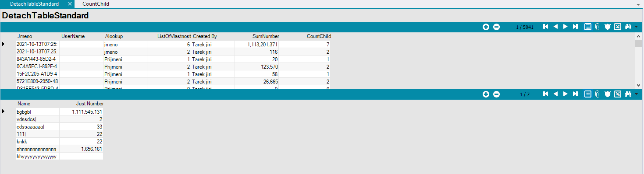
Task: Sort by the ListOfMastnosti column header
Action: 174,36
